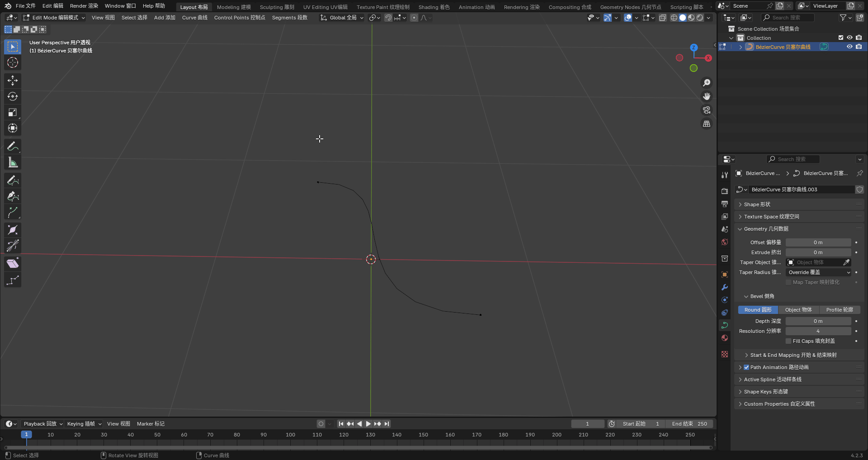Select Round bevel mode button
The width and height of the screenshot is (868, 460).
pyautogui.click(x=758, y=310)
